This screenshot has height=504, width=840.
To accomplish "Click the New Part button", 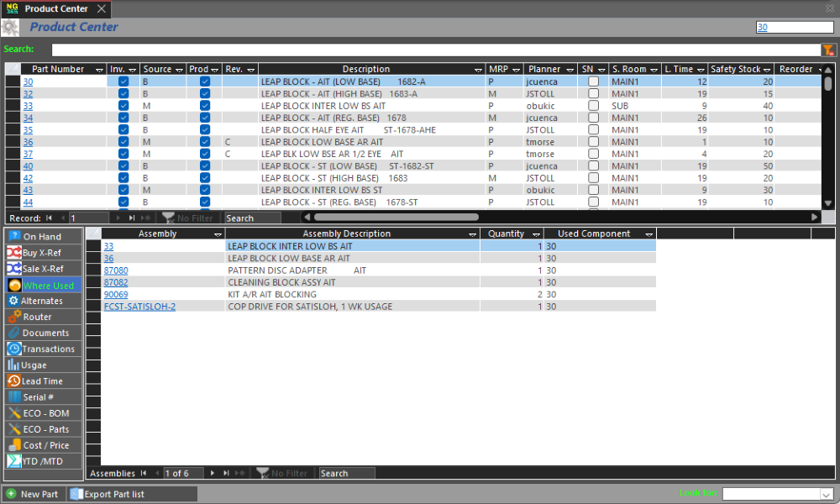I will (33, 494).
